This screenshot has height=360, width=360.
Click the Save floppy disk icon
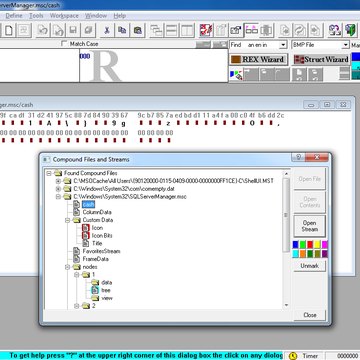coord(73,30)
